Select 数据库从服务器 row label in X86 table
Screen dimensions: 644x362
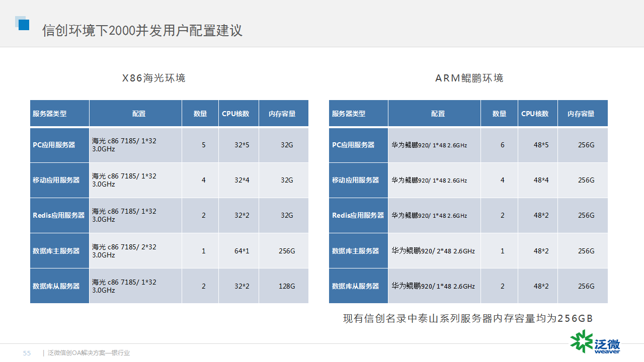56,286
